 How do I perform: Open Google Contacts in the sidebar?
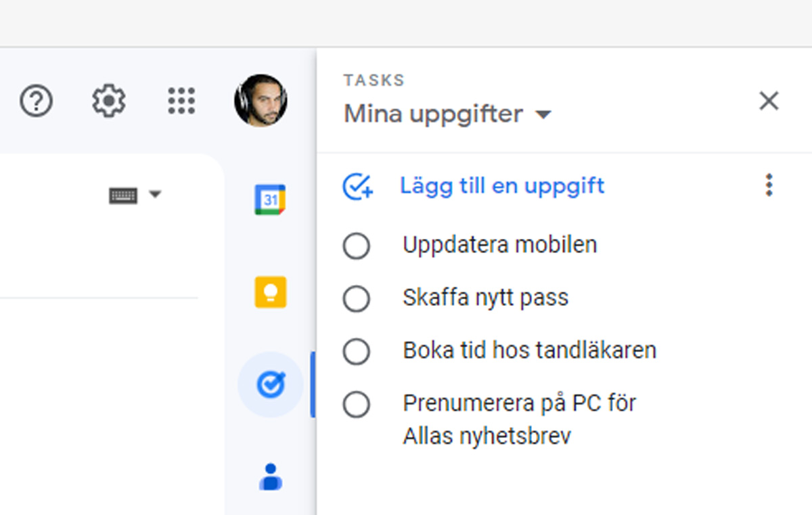(x=269, y=476)
